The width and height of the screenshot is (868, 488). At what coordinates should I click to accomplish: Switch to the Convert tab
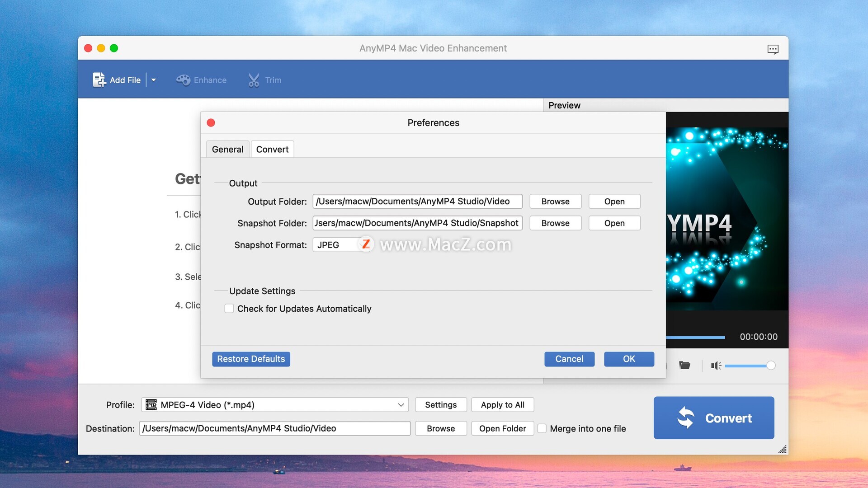pyautogui.click(x=272, y=149)
